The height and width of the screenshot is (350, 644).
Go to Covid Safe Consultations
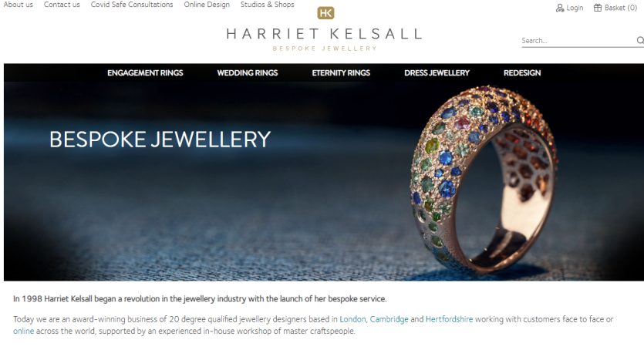[x=132, y=5]
